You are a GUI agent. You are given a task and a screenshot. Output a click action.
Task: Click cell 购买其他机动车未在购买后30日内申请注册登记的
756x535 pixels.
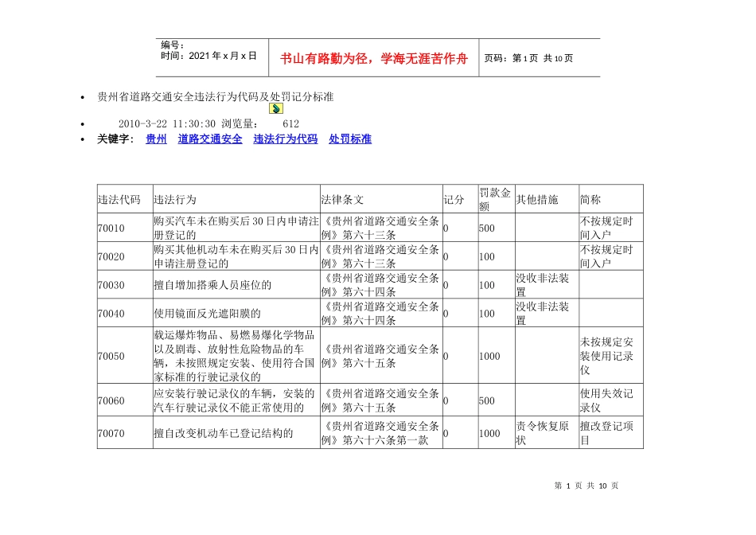point(236,256)
